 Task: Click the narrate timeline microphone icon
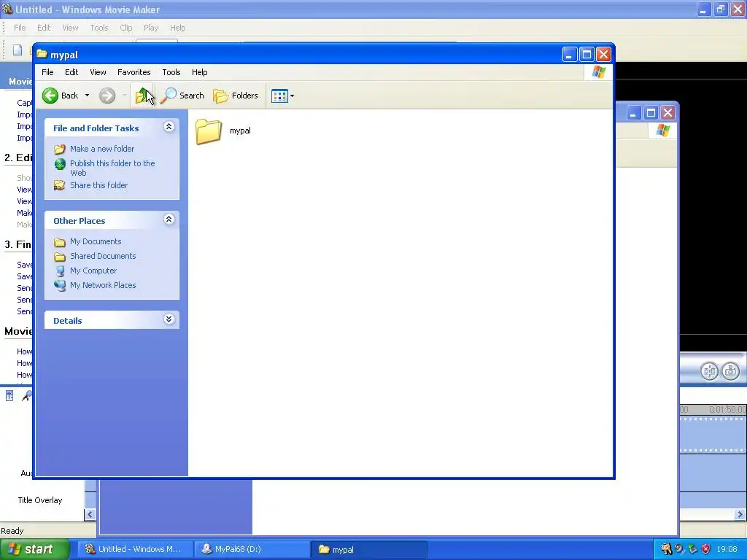click(x=26, y=396)
